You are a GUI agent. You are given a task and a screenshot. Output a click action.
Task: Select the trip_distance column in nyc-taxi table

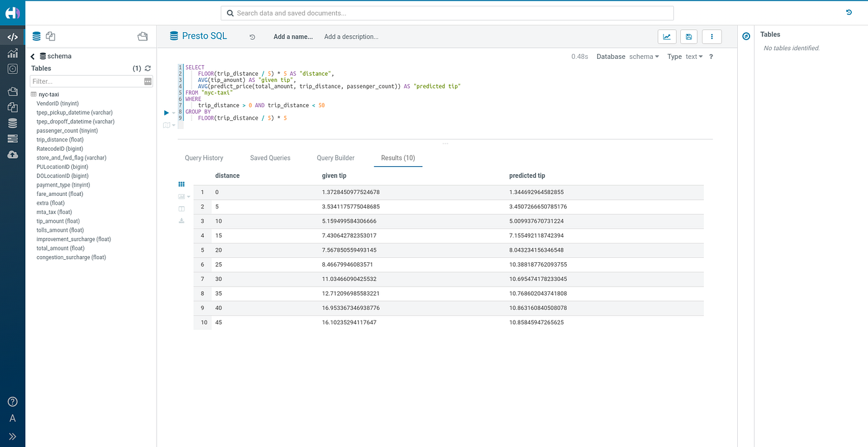click(x=59, y=139)
